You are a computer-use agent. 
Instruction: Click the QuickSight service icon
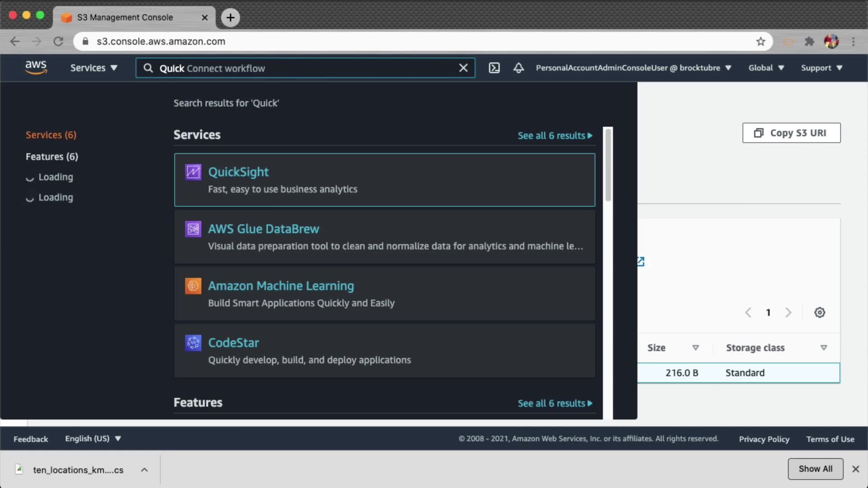(x=193, y=172)
